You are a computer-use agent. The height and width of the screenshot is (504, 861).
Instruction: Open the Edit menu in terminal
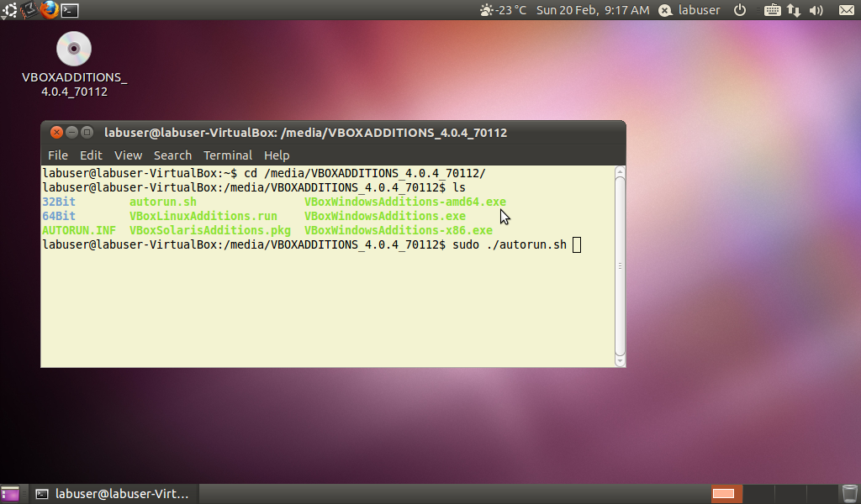tap(91, 155)
